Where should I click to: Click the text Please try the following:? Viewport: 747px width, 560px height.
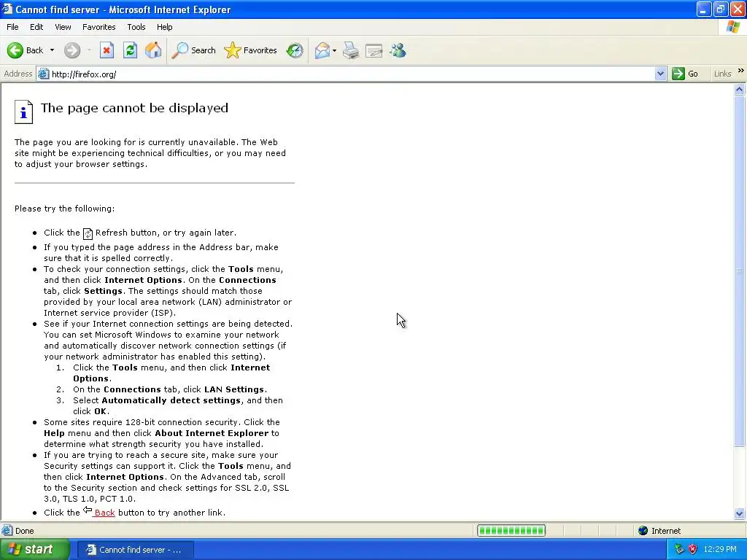[64, 209]
